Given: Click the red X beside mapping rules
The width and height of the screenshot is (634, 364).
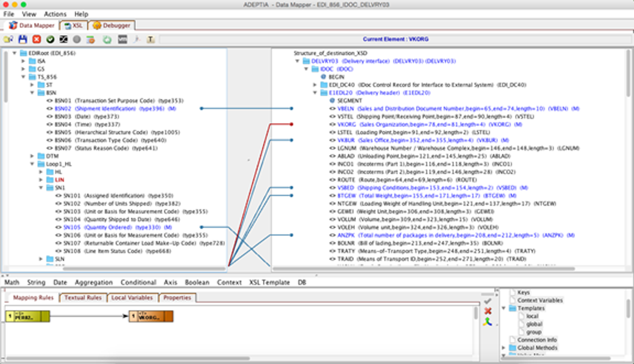Looking at the screenshot, I should tap(488, 311).
